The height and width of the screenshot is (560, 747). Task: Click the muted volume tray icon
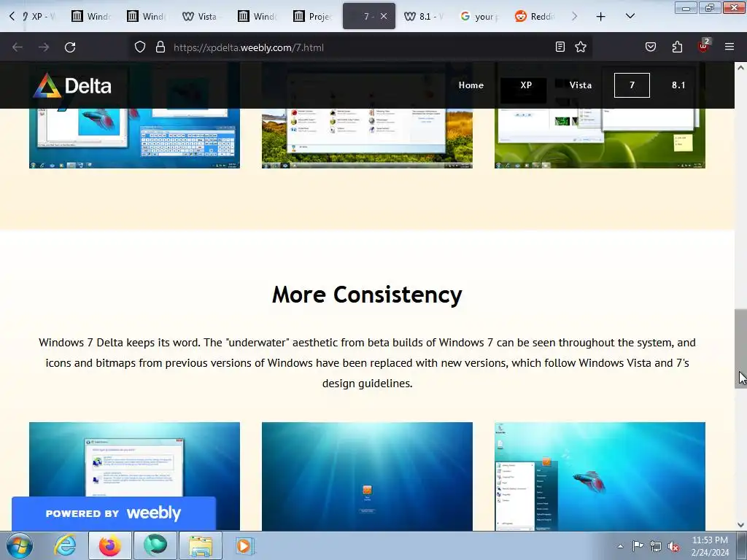[x=673, y=546]
